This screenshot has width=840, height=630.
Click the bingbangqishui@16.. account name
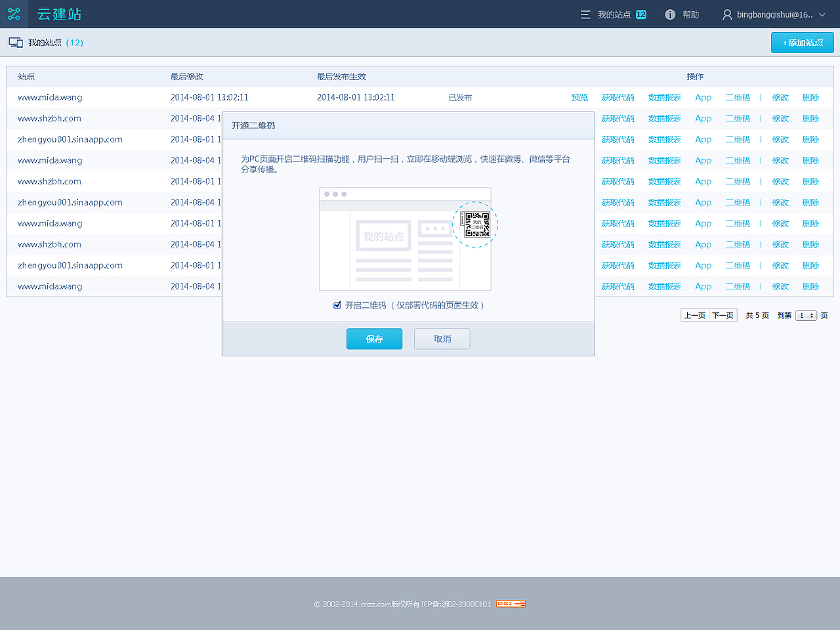click(774, 14)
